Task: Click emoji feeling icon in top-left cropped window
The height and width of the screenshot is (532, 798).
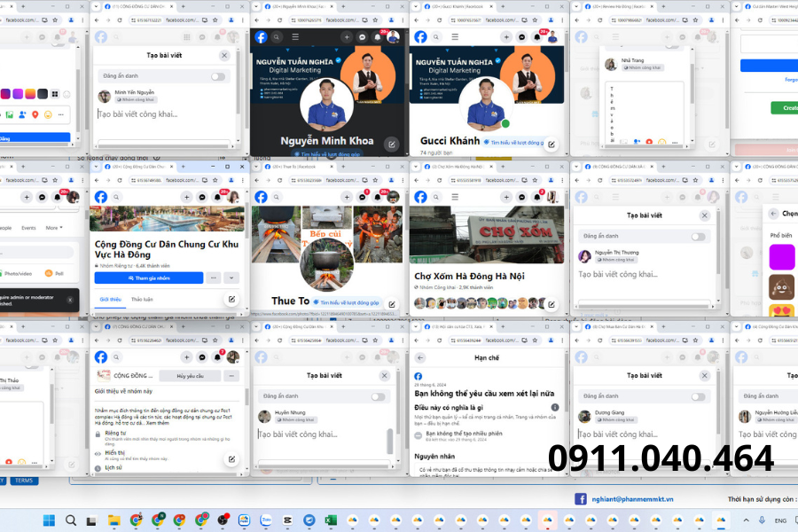Action: [48, 115]
